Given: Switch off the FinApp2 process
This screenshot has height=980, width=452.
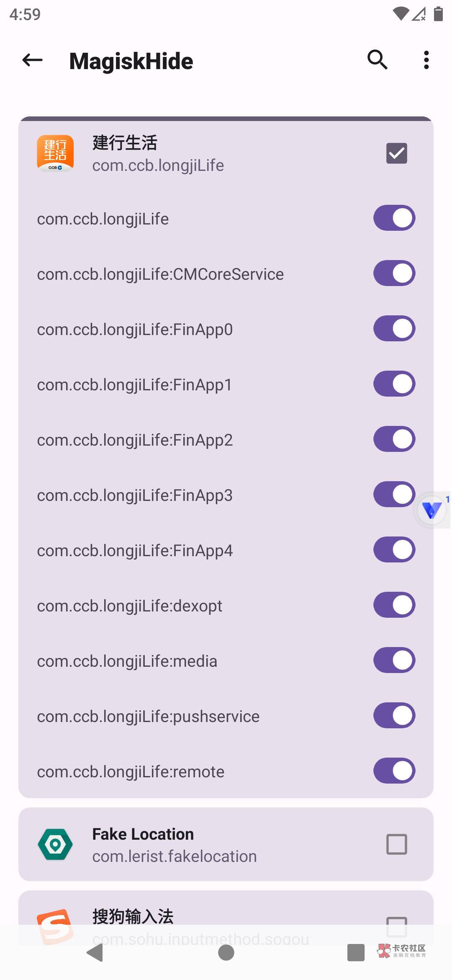Looking at the screenshot, I should (x=394, y=439).
